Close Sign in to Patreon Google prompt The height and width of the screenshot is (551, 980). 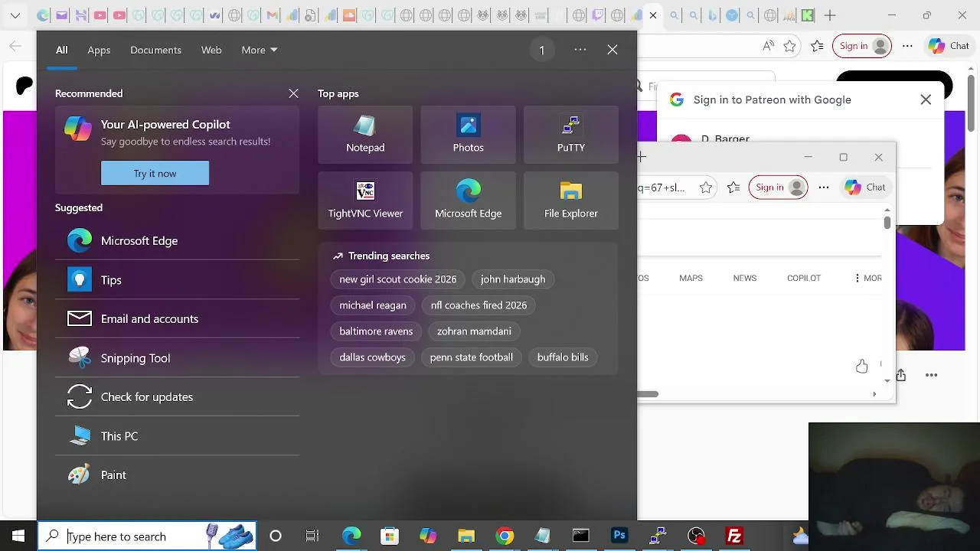[926, 99]
